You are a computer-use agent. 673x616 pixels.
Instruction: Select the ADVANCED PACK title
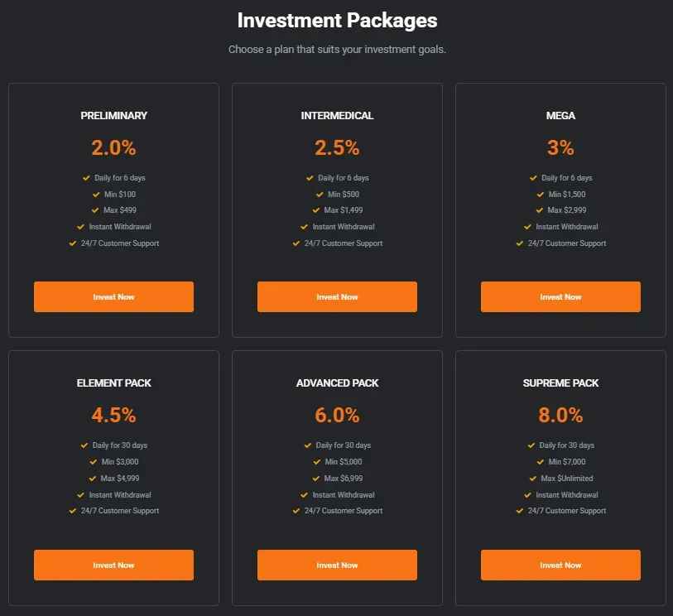[x=337, y=383]
